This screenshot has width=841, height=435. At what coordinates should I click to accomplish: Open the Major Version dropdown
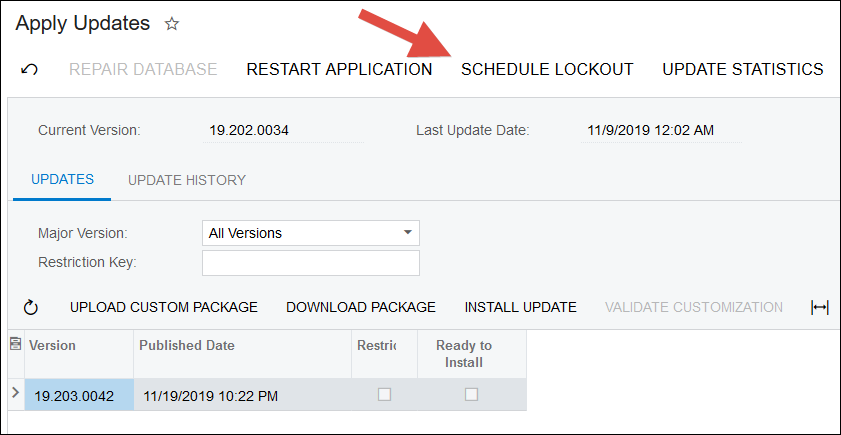coord(311,233)
